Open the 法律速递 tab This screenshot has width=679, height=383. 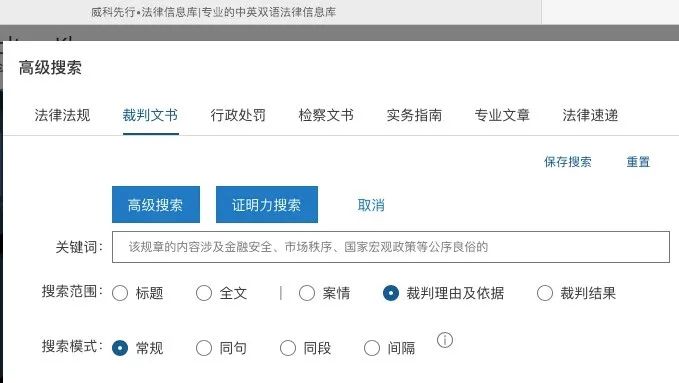point(590,115)
